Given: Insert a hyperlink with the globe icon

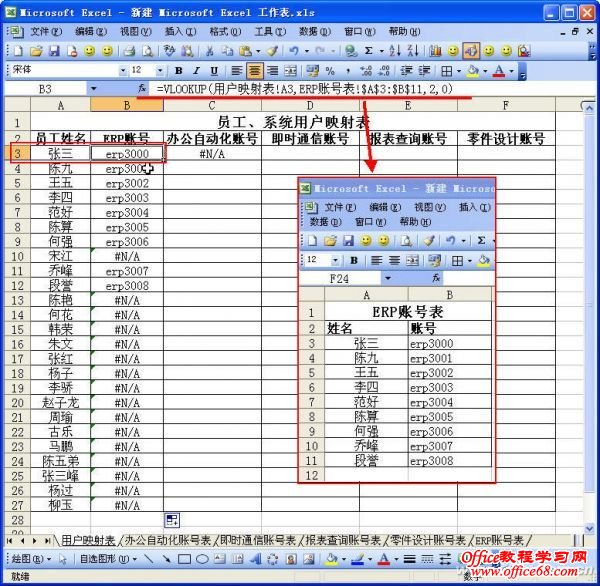Looking at the screenshot, I should 351,51.
